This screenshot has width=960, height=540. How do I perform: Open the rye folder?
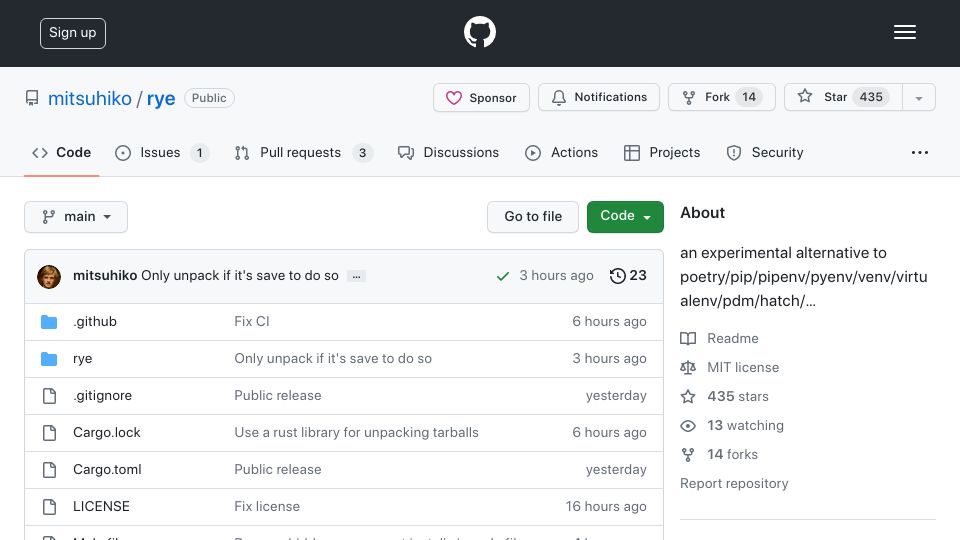tap(83, 359)
